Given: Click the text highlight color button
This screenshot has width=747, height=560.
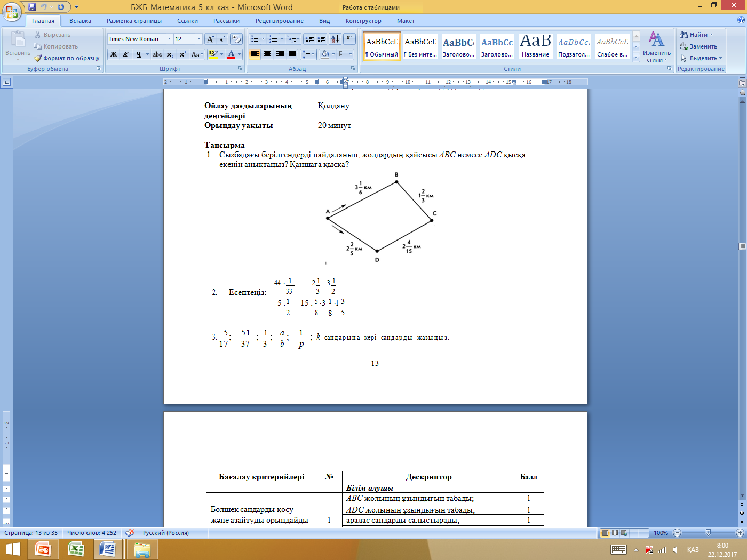Looking at the screenshot, I should point(213,54).
